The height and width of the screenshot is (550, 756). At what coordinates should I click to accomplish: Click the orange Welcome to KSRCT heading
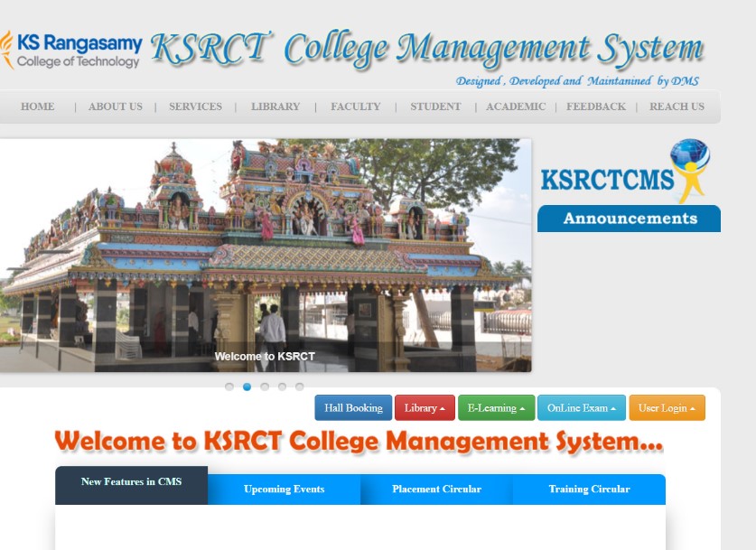click(x=359, y=441)
